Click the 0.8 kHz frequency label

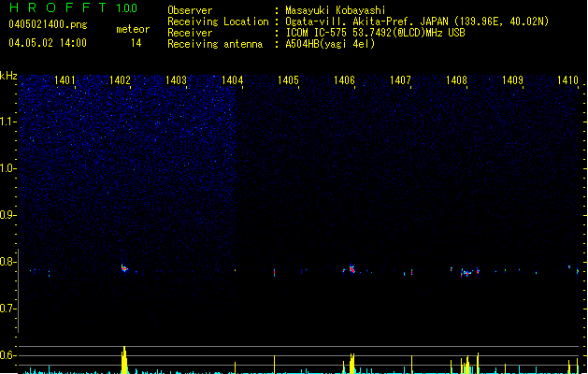tap(7, 262)
